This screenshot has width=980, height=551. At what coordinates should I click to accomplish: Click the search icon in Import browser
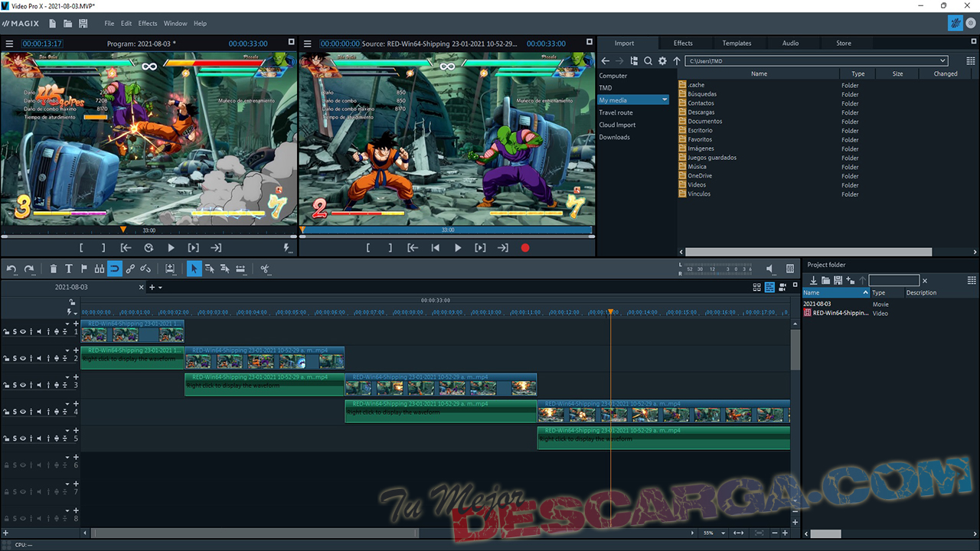(x=648, y=60)
